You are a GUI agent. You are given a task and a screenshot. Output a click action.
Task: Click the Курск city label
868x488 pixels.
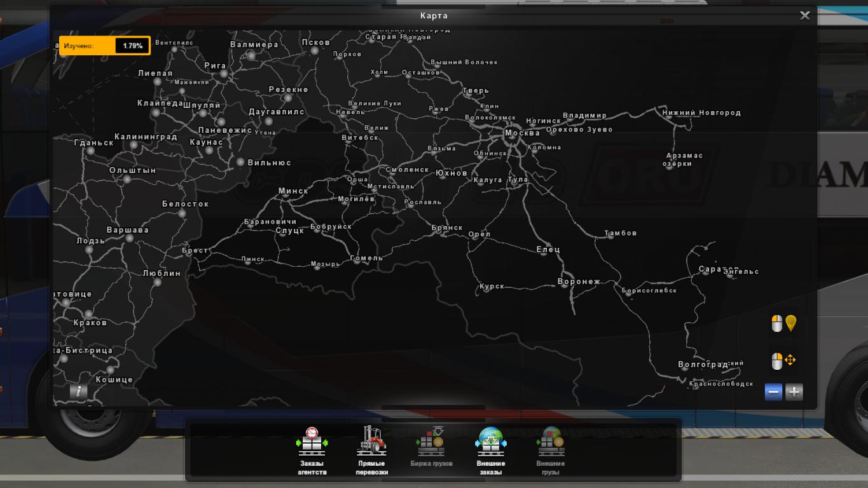492,287
